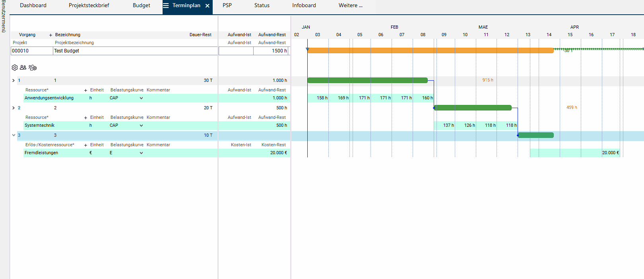Click the Test Budget project name field
644x279 pixels.
[x=135, y=51]
